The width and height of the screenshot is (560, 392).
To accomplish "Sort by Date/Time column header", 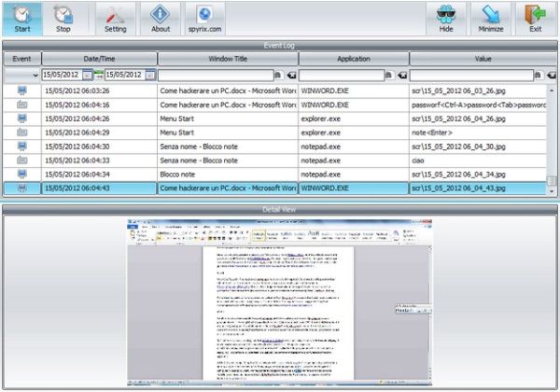I will tap(98, 59).
